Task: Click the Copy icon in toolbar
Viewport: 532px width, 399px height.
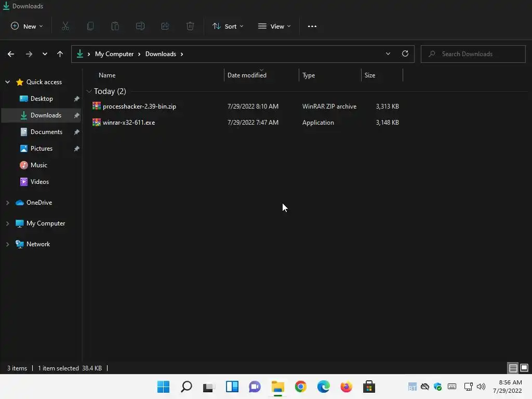Action: [x=90, y=26]
